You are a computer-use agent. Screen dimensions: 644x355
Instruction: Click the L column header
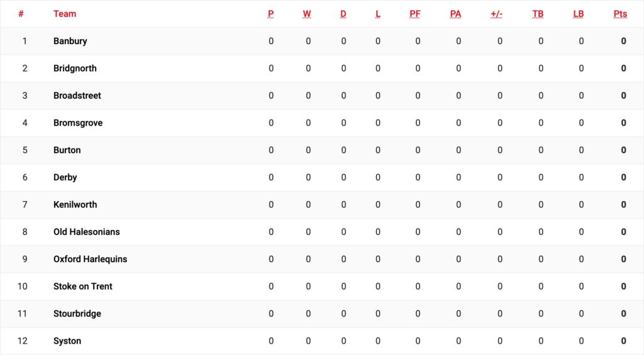(x=378, y=14)
